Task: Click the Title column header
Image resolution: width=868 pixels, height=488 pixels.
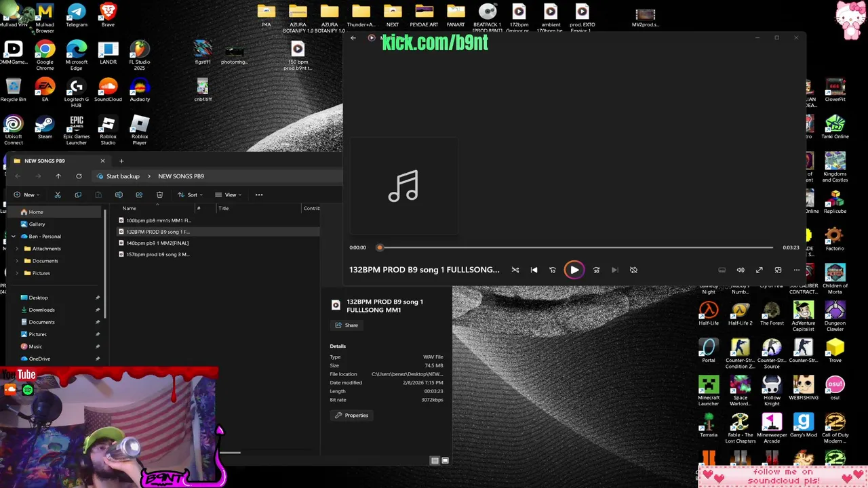Action: click(223, 208)
